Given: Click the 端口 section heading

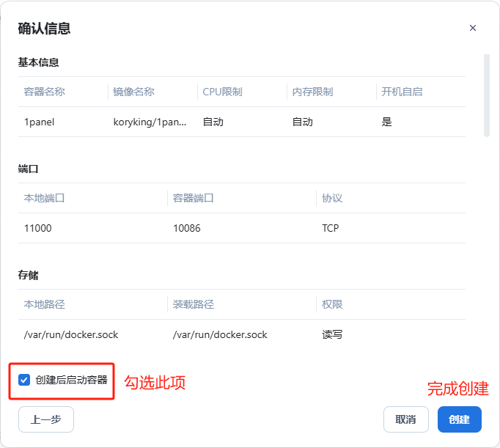Looking at the screenshot, I should (x=28, y=169).
